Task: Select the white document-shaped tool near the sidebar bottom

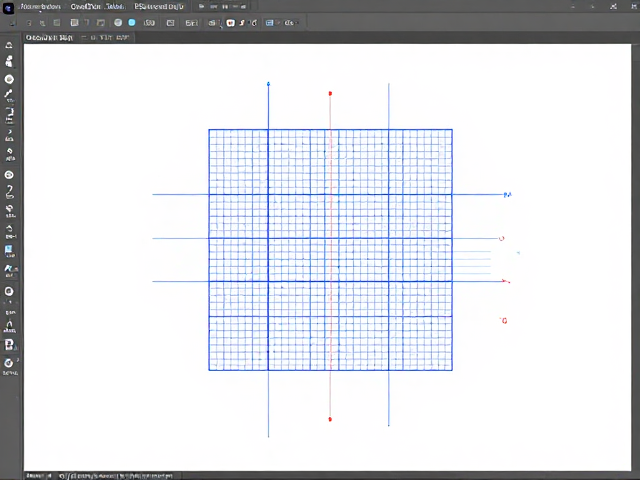Action: (9, 345)
